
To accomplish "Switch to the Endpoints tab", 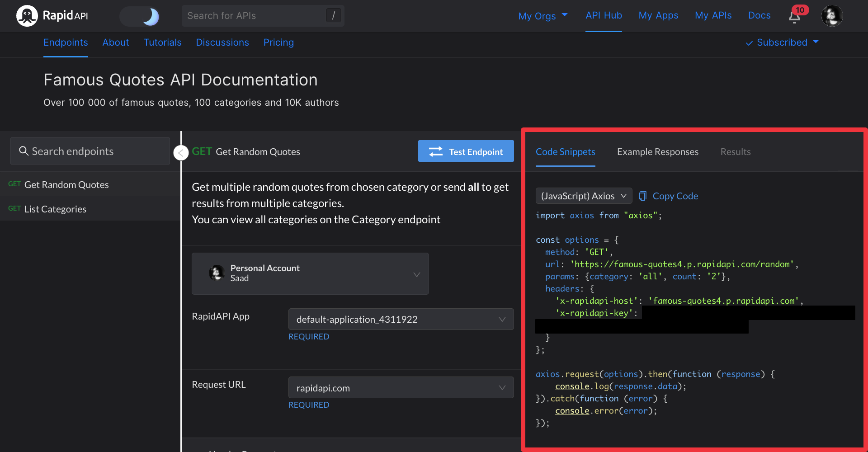I will tap(66, 42).
